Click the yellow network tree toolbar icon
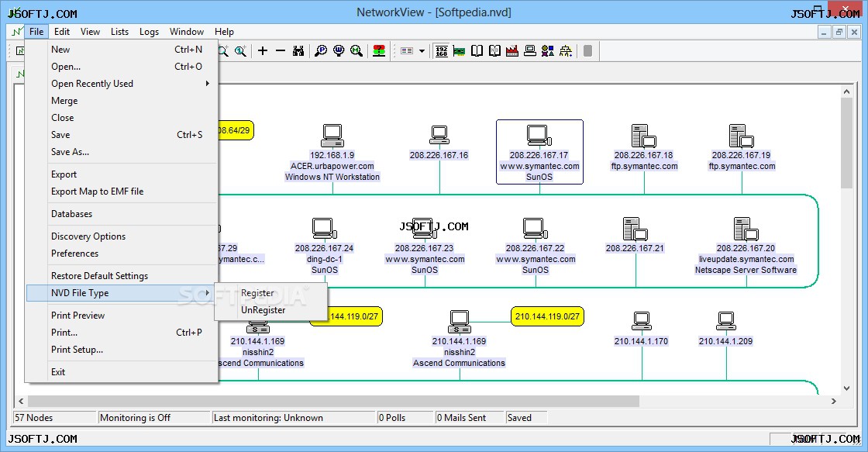 tap(565, 51)
